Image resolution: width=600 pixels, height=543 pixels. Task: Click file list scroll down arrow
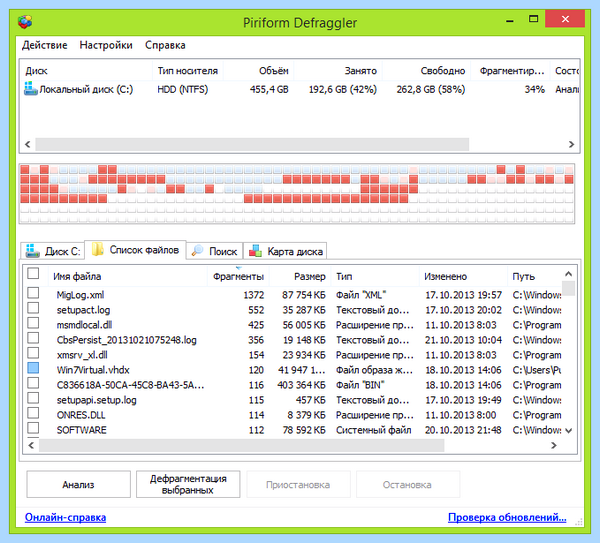click(x=569, y=430)
